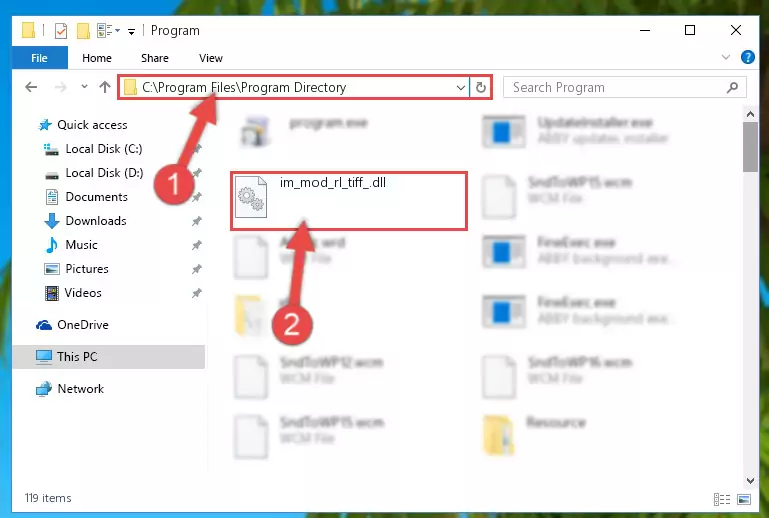Expand the ribbon with the chevron
Viewport: 769px width, 518px height.
pos(726,57)
